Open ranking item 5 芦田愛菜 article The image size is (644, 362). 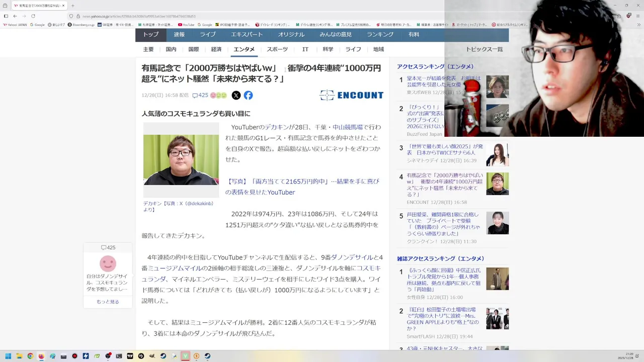pos(443,224)
